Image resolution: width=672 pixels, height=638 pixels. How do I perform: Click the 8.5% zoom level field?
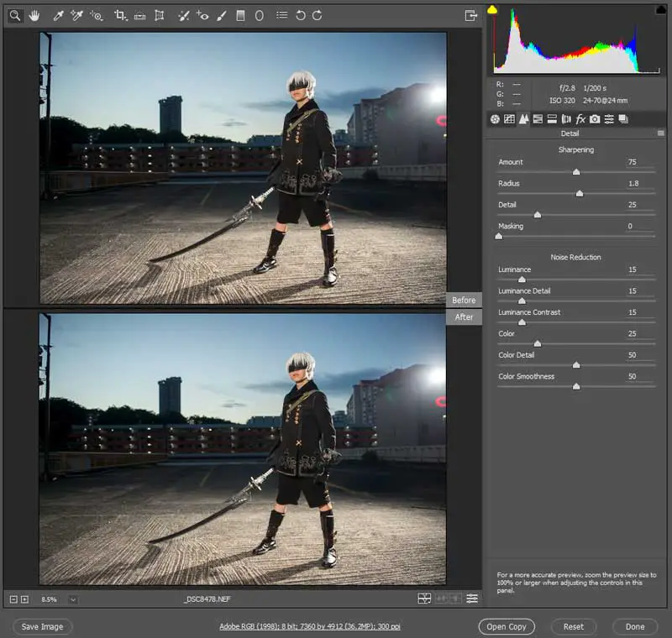[50, 599]
